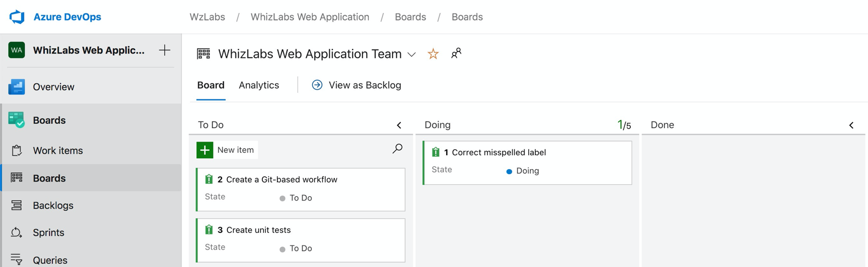Click the search icon in To Do column
Image resolution: width=868 pixels, height=267 pixels.
[x=398, y=149]
